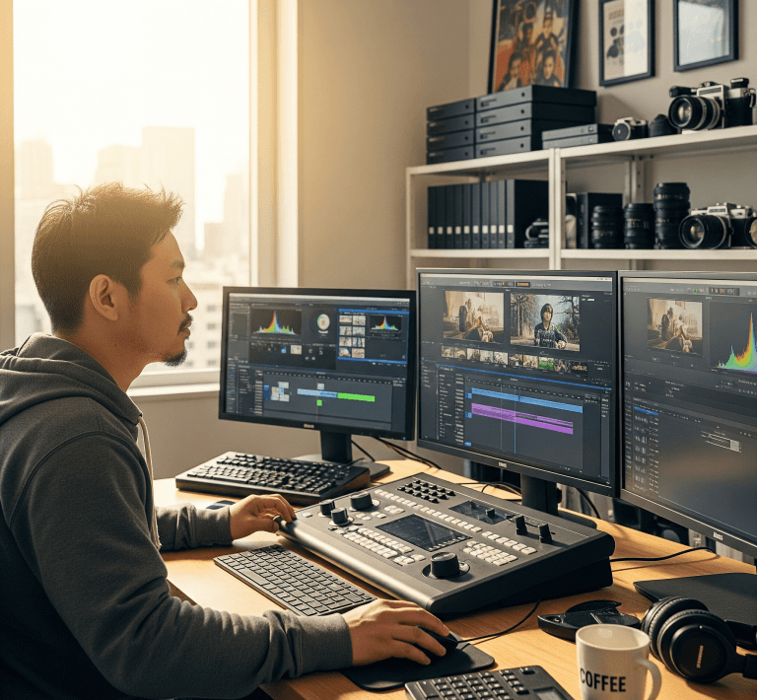This screenshot has width=757, height=700.
Task: Toggle the blue track header beside the purple clip
Action: tap(468, 415)
